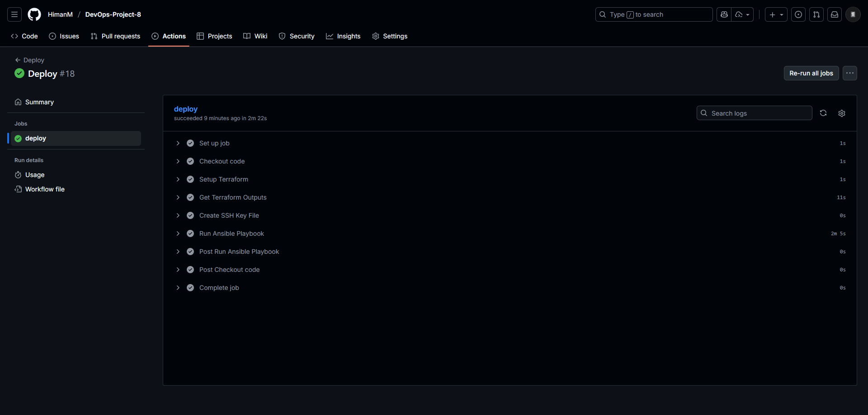Image resolution: width=868 pixels, height=415 pixels.
Task: Open the user avatar menu
Action: 853,14
